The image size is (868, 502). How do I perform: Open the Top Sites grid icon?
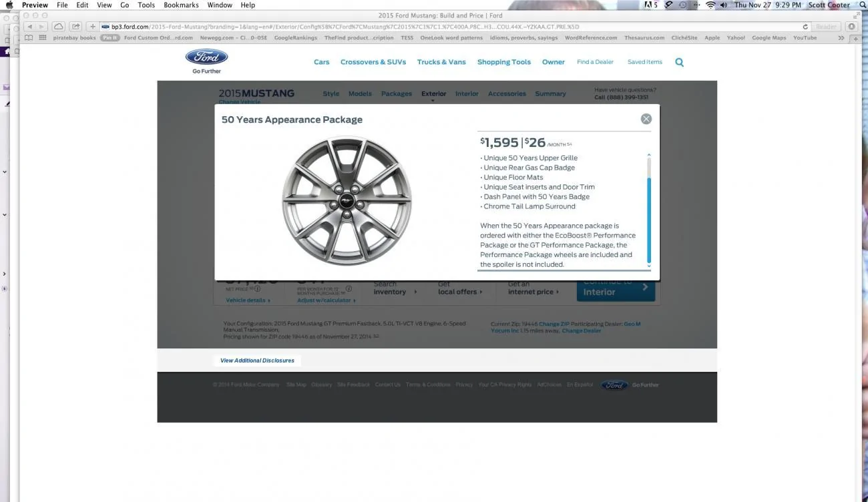pyautogui.click(x=43, y=38)
